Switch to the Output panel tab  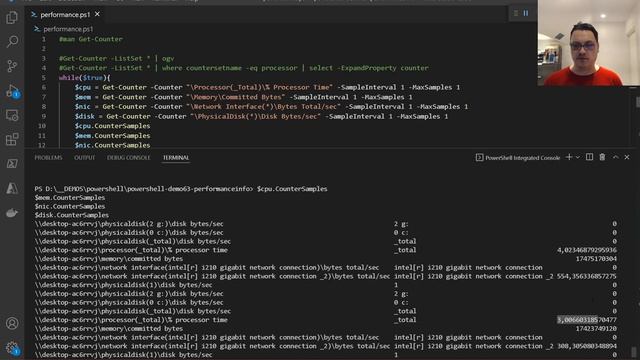click(84, 158)
